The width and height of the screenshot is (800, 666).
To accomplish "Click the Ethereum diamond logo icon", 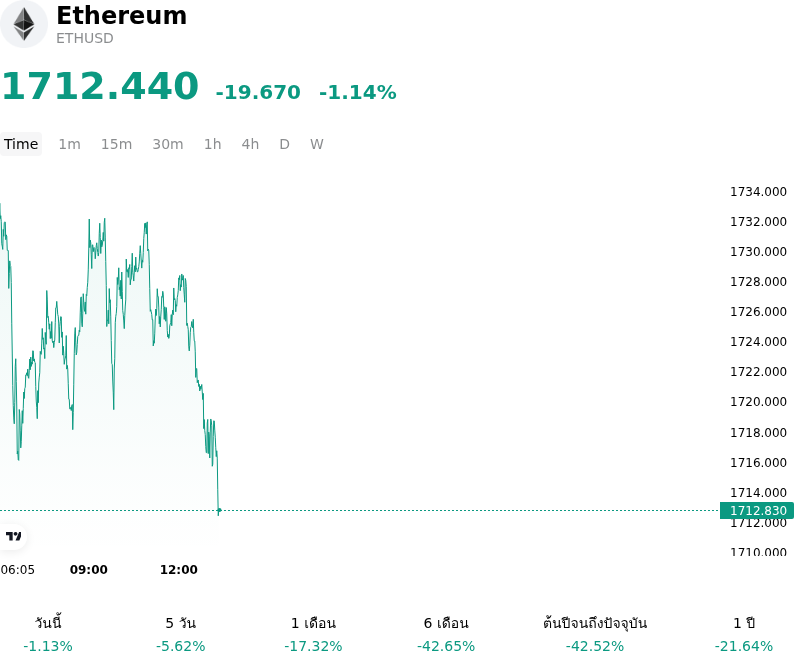I will point(23,24).
